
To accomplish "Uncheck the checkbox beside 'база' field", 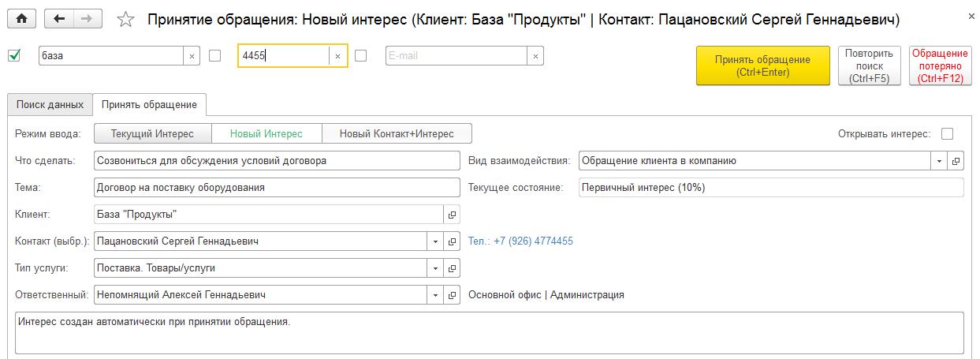I will [x=13, y=55].
